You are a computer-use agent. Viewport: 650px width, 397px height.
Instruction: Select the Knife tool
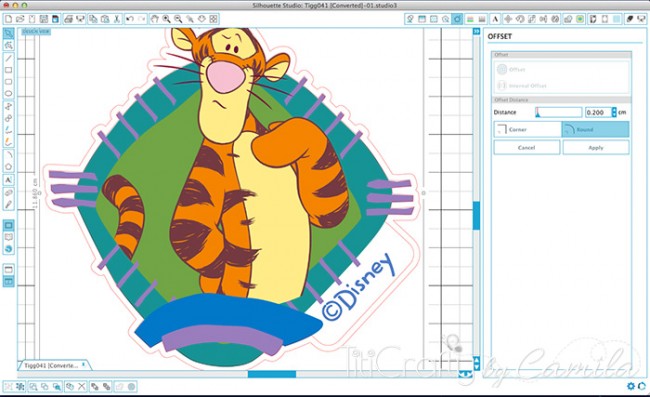tap(8, 204)
